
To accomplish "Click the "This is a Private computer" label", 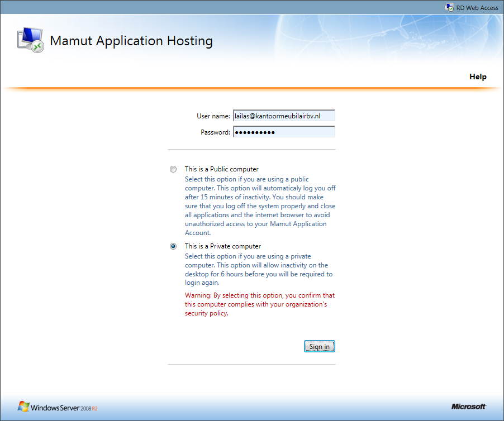I will tap(222, 246).
